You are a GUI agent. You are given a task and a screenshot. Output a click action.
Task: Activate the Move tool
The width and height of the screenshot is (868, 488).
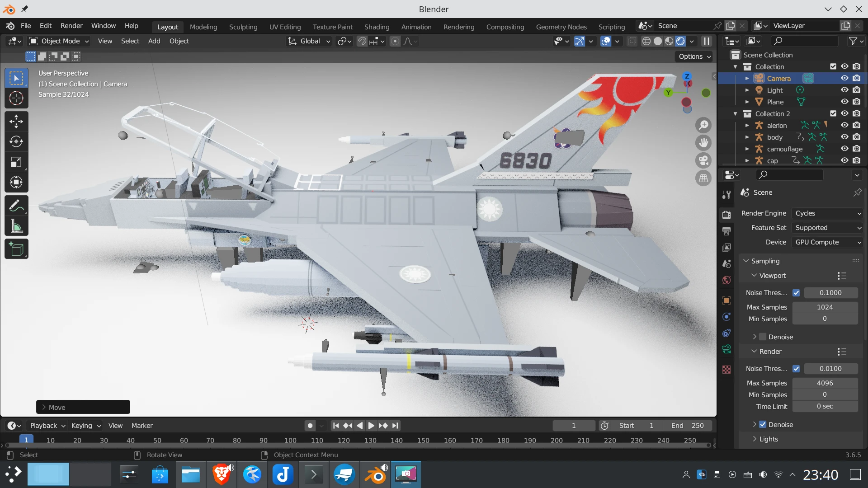click(x=16, y=121)
